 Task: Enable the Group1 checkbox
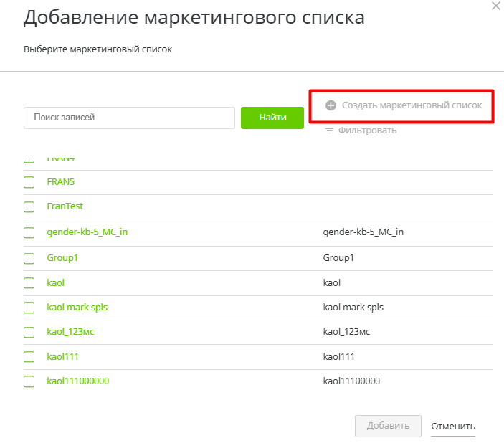coord(29,258)
